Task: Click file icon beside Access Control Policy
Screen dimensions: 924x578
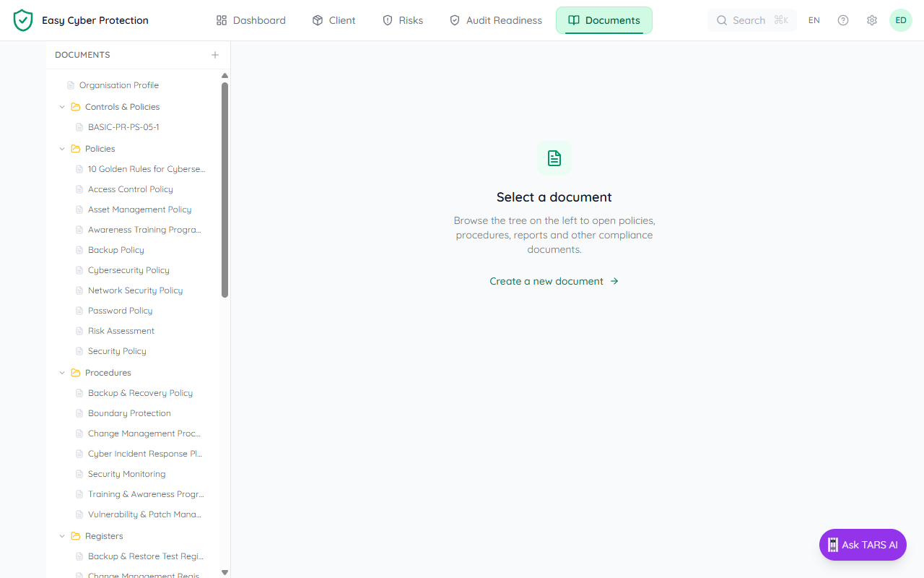Action: point(80,189)
